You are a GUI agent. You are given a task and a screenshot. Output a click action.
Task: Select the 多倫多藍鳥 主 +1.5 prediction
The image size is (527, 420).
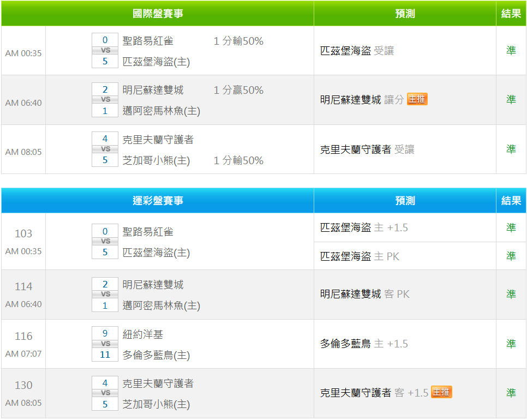(x=364, y=344)
